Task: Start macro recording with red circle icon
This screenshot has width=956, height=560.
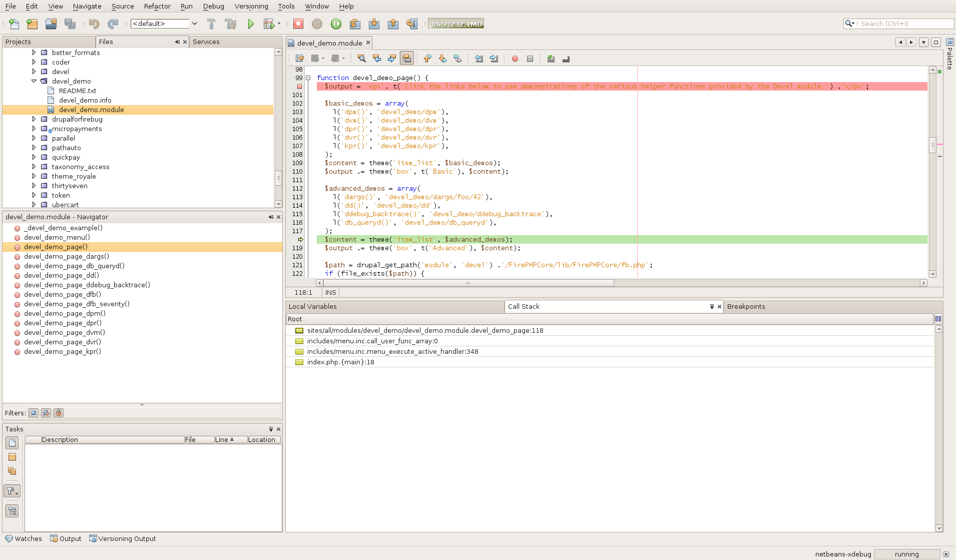Action: [515, 59]
